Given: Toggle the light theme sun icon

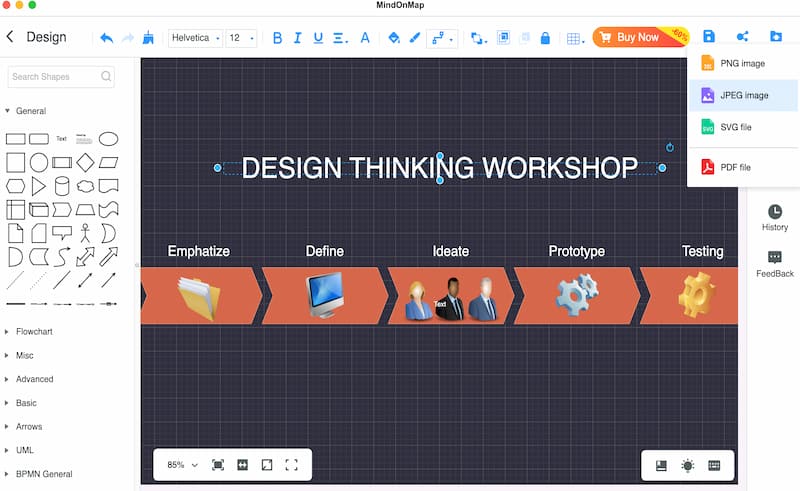Looking at the screenshot, I should click(688, 465).
